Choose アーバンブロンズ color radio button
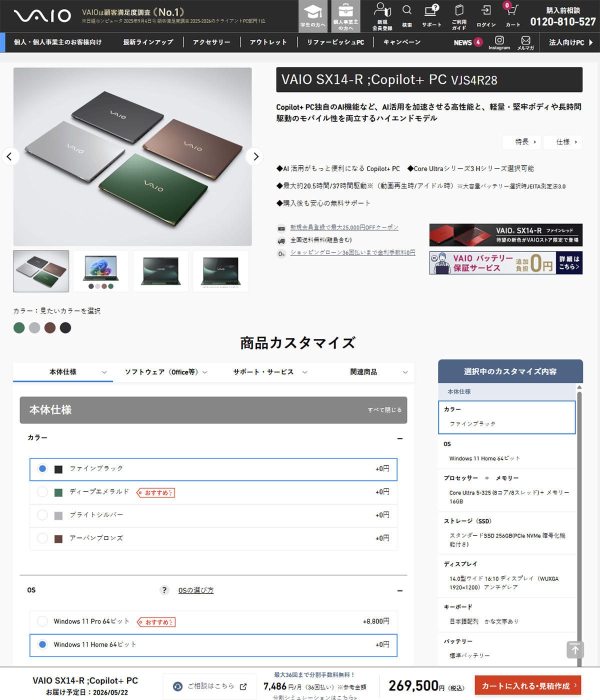 point(42,538)
